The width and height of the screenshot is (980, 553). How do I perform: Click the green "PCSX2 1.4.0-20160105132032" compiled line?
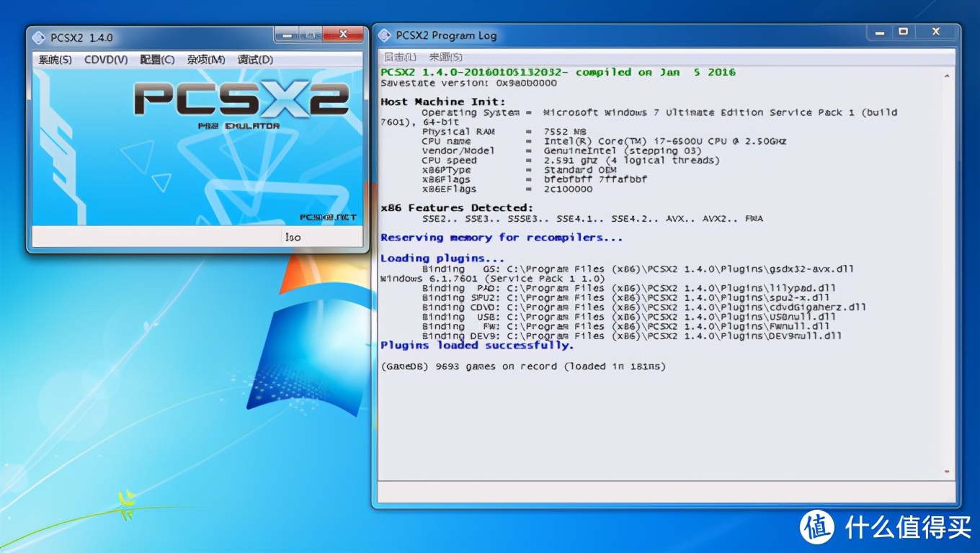click(x=558, y=72)
